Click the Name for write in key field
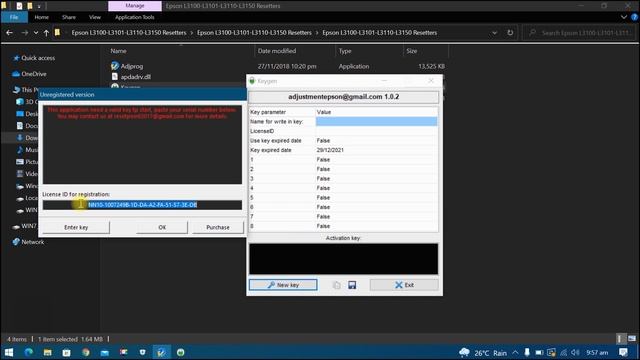 coord(376,122)
